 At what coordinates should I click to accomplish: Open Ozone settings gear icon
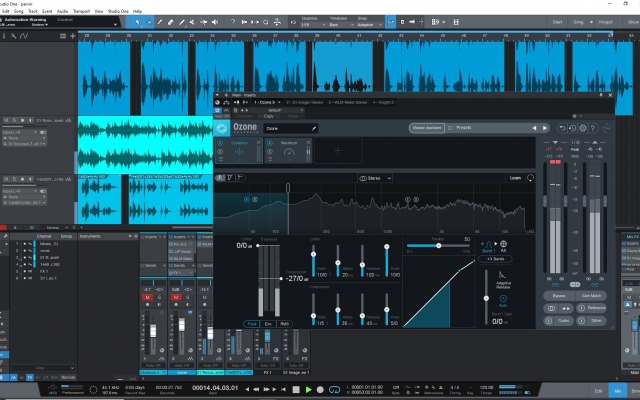tap(582, 128)
